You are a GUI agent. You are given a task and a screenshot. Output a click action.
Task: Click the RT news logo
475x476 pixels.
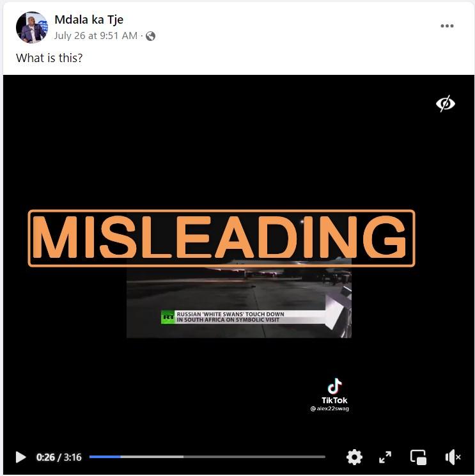click(x=168, y=317)
